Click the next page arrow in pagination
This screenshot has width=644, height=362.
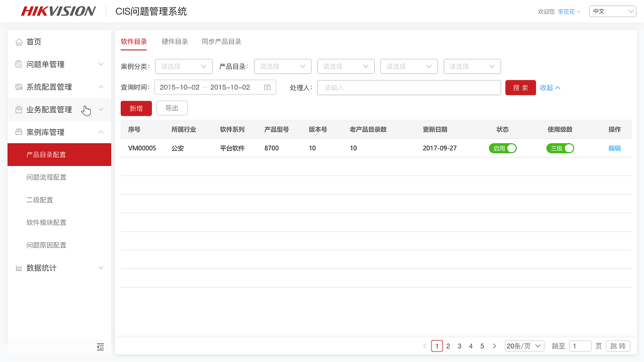pyautogui.click(x=494, y=346)
